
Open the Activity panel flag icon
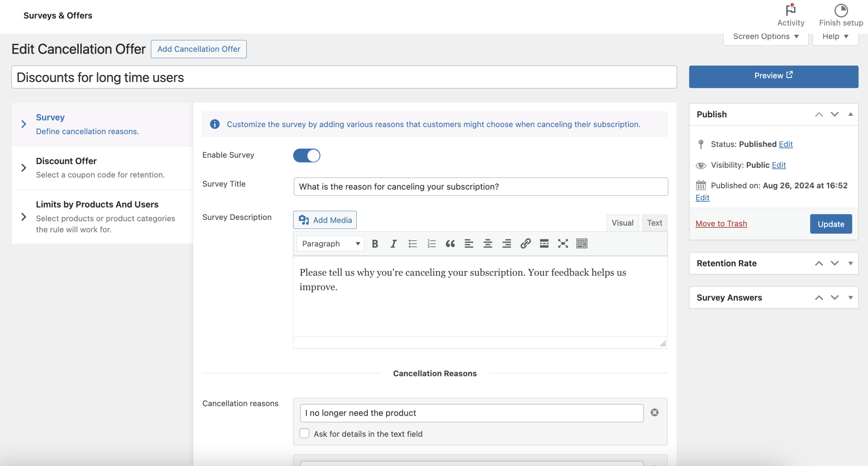pyautogui.click(x=791, y=10)
